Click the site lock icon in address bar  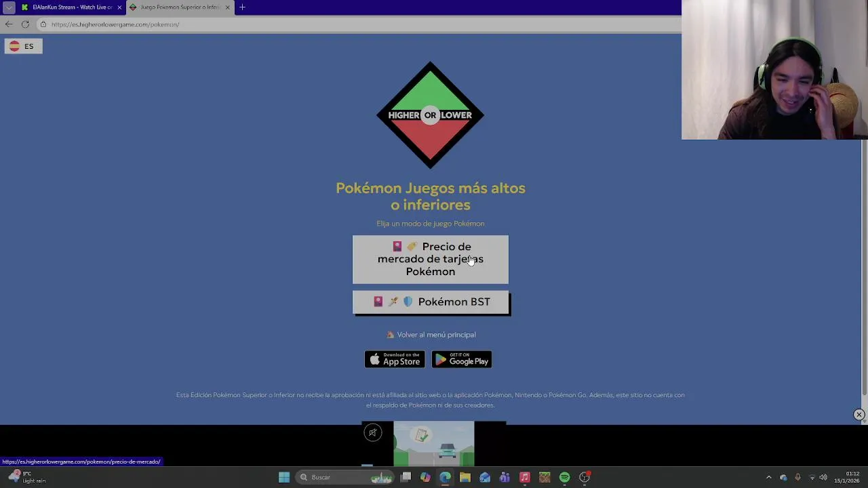click(x=43, y=24)
